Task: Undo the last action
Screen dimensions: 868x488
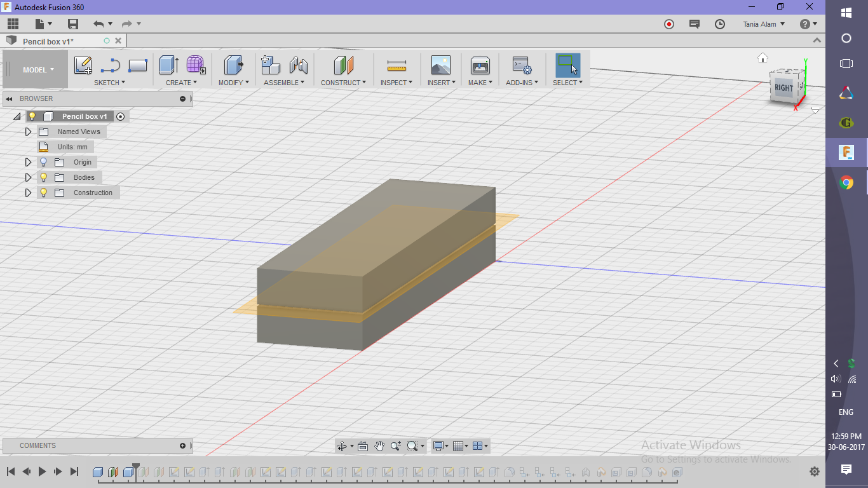Action: (98, 24)
